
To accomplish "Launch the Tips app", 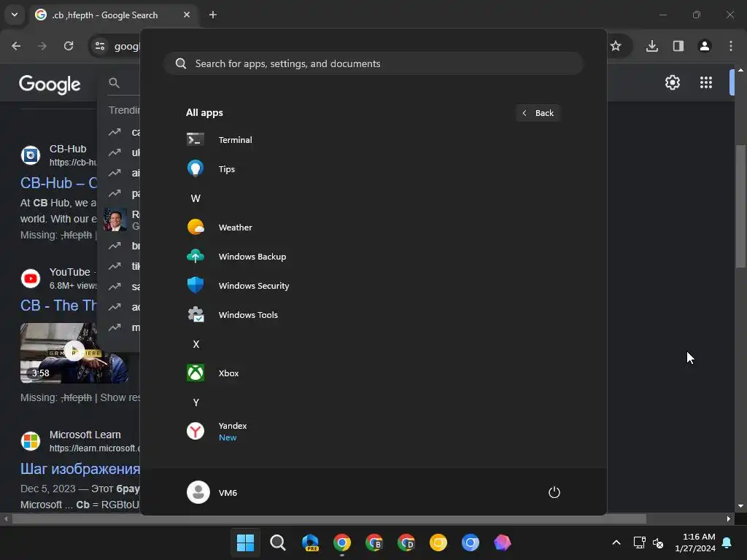I will [x=373, y=168].
